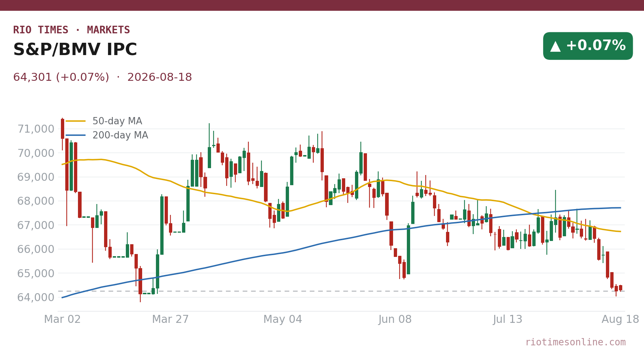This screenshot has height=362, width=644.
Task: Click the up-triangle in the change badge
Action: 555,46
